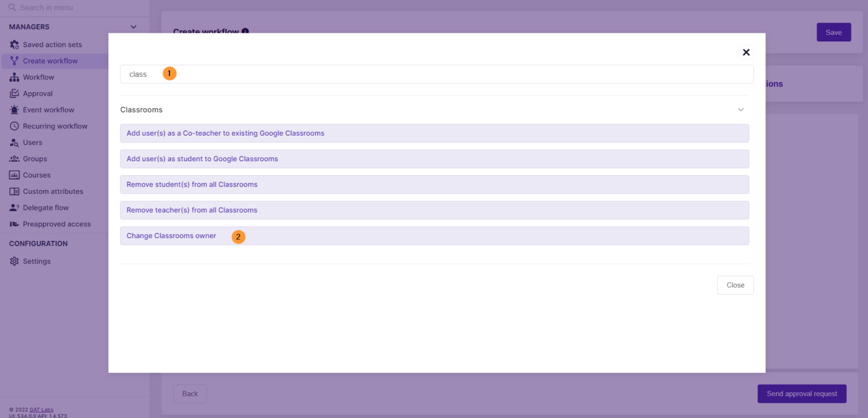Select the Saved action sets icon
This screenshot has height=418, width=868.
click(x=14, y=44)
